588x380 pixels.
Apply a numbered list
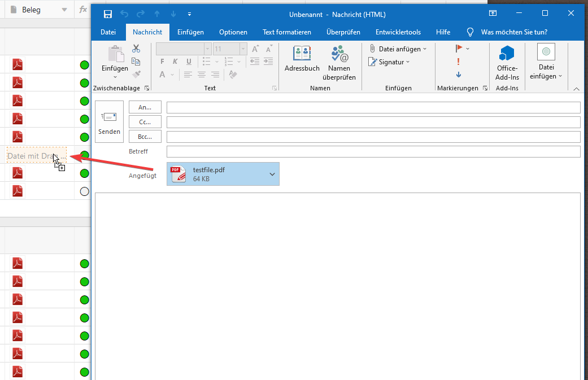tap(228, 61)
